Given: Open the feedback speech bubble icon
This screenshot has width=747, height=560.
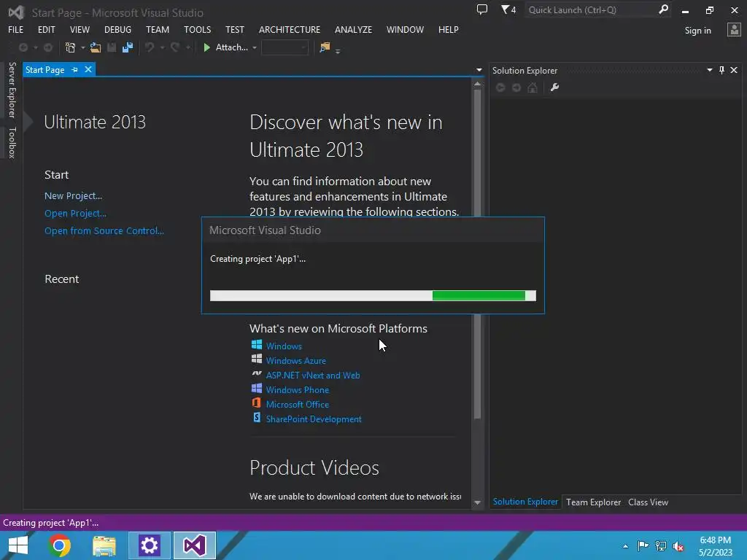Looking at the screenshot, I should [482, 9].
